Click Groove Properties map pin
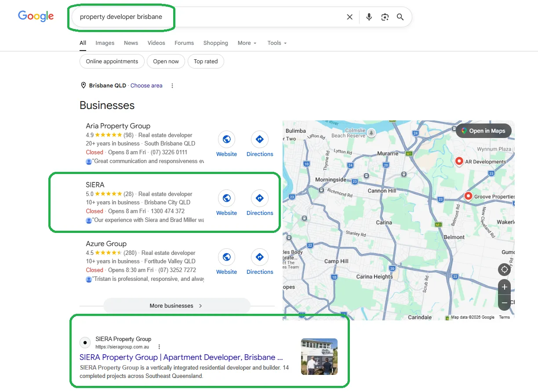The image size is (538, 392). (x=468, y=196)
